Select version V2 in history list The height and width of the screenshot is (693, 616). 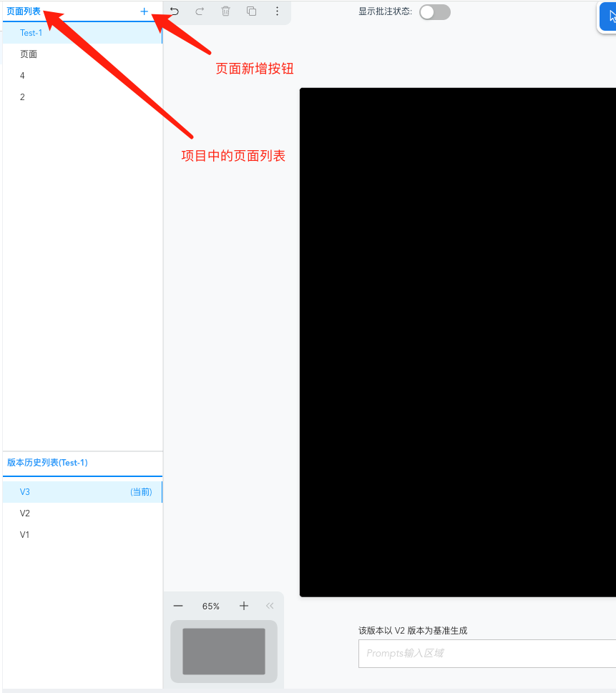pos(25,513)
